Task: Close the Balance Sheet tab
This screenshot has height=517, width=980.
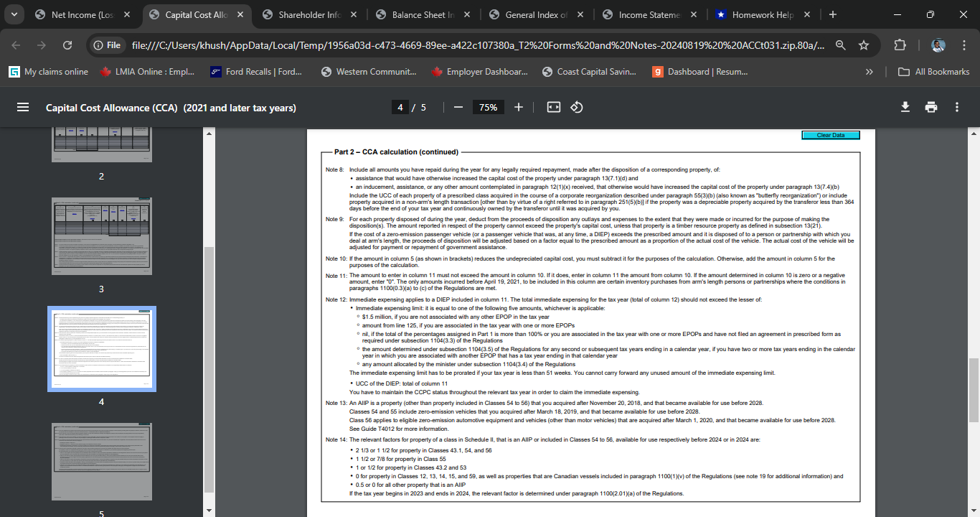Action: 467,14
